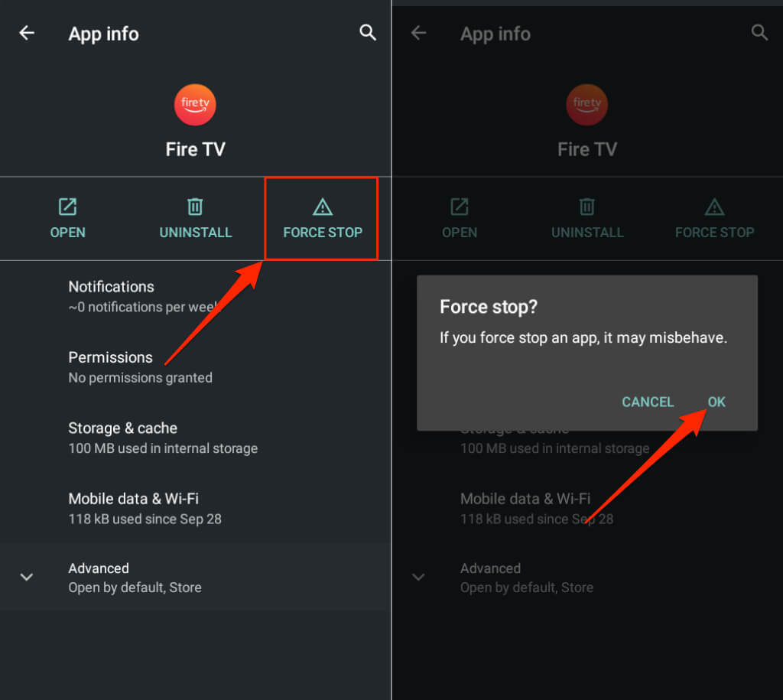Confirm force stop by pressing OK
The width and height of the screenshot is (783, 700).
tap(716, 402)
